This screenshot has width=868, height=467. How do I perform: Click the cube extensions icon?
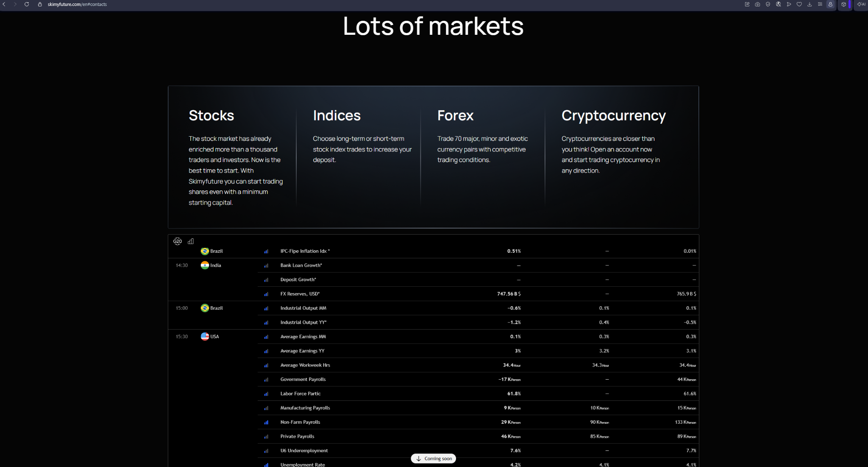(844, 4)
